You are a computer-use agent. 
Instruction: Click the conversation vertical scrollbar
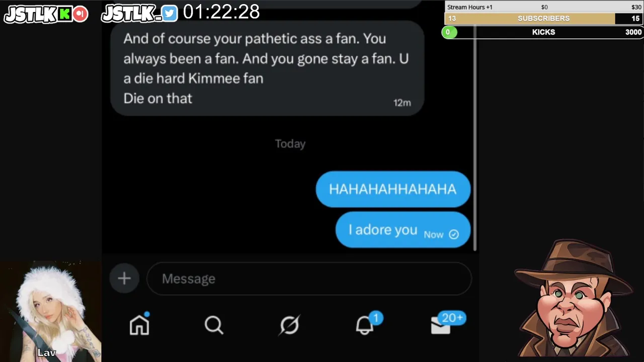[474, 126]
